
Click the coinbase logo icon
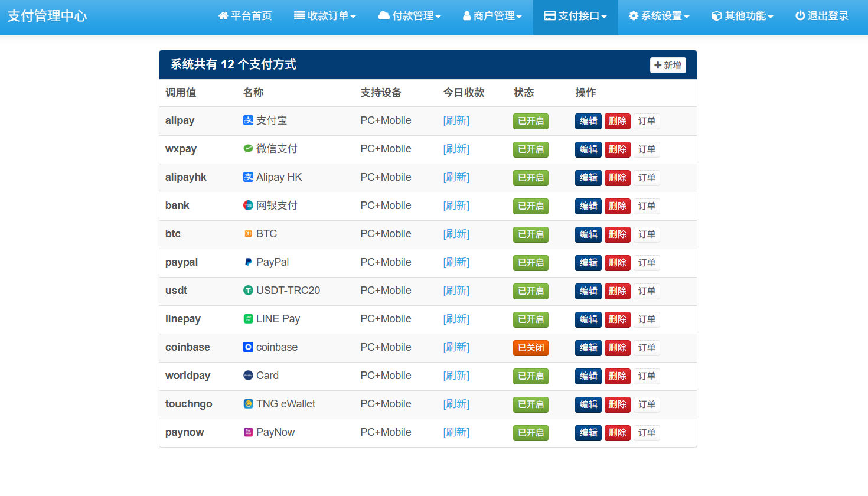[248, 347]
